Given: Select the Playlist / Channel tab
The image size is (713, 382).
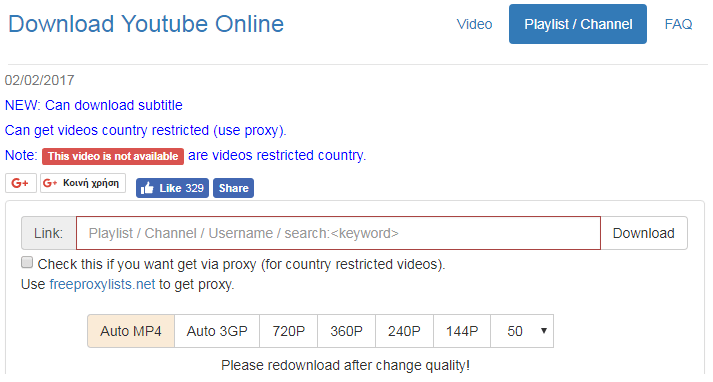Looking at the screenshot, I should [578, 24].
